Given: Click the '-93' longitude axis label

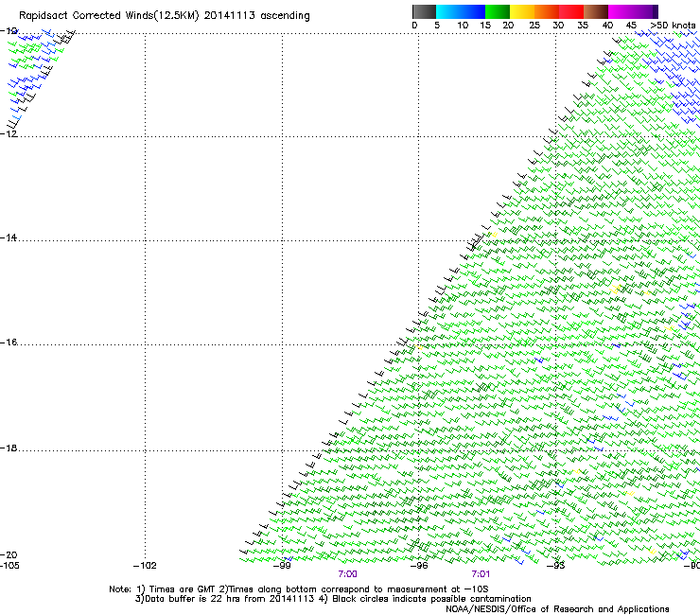Looking at the screenshot, I should [556, 566].
